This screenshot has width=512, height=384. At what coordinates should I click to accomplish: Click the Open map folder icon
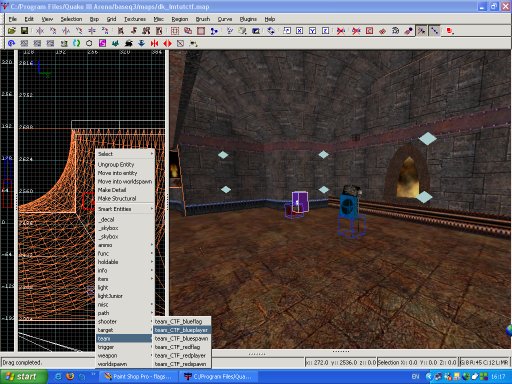click(12, 31)
